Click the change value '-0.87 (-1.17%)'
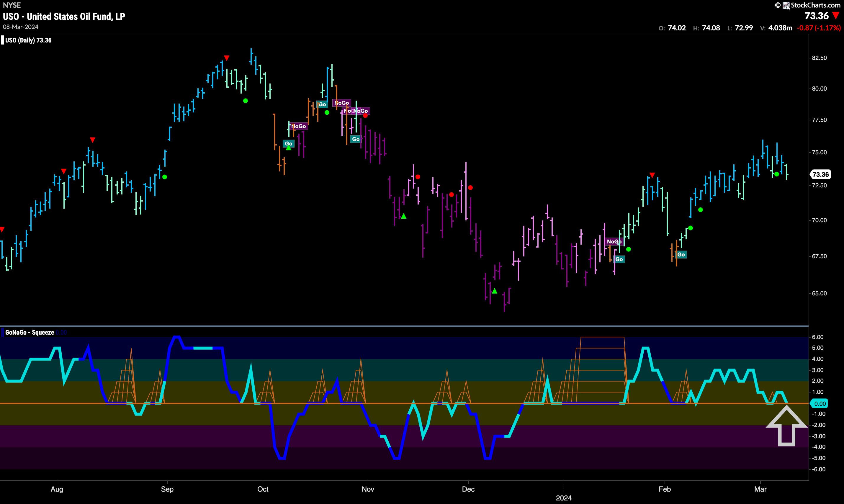This screenshot has height=504, width=844. (819, 28)
